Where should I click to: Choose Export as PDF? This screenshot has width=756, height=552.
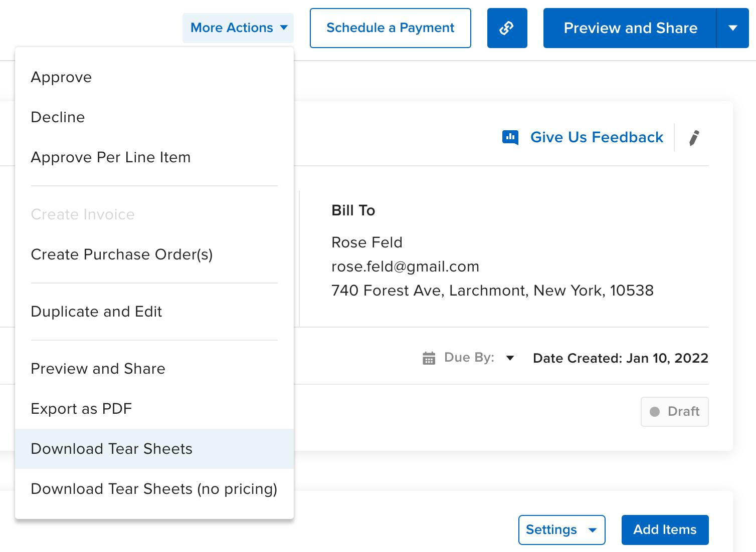tap(81, 409)
